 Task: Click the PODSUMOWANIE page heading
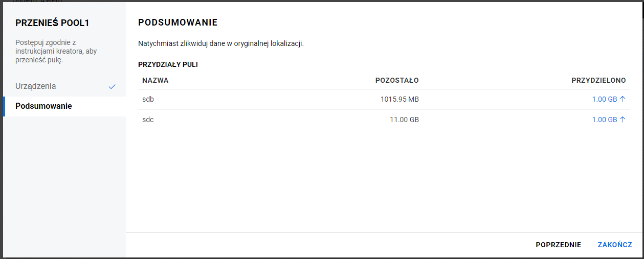coord(178,22)
